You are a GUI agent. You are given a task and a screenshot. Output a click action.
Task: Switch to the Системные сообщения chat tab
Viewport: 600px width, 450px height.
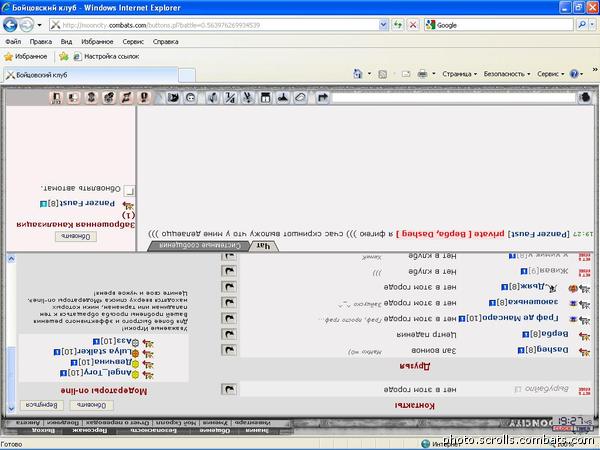(x=199, y=246)
